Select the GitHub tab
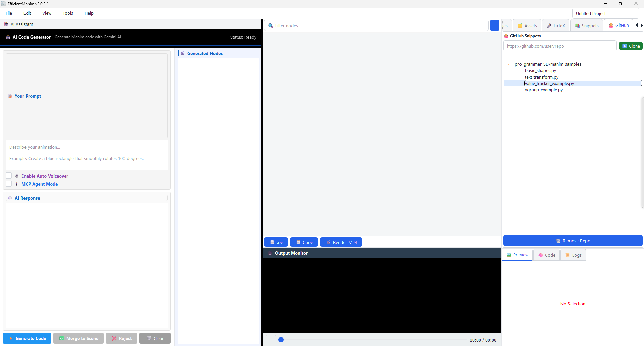644x346 pixels. click(618, 26)
